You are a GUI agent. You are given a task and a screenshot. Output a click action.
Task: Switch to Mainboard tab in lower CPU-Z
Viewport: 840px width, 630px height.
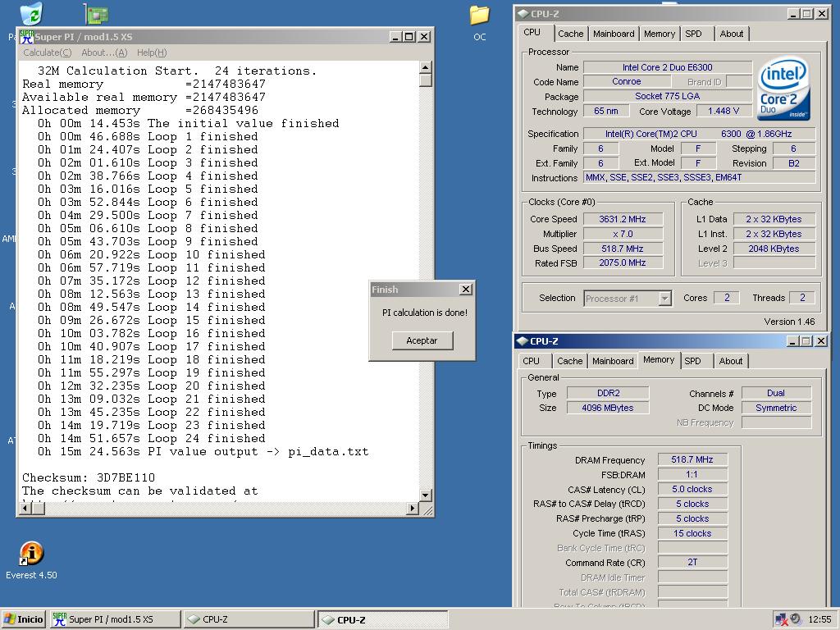tap(613, 361)
